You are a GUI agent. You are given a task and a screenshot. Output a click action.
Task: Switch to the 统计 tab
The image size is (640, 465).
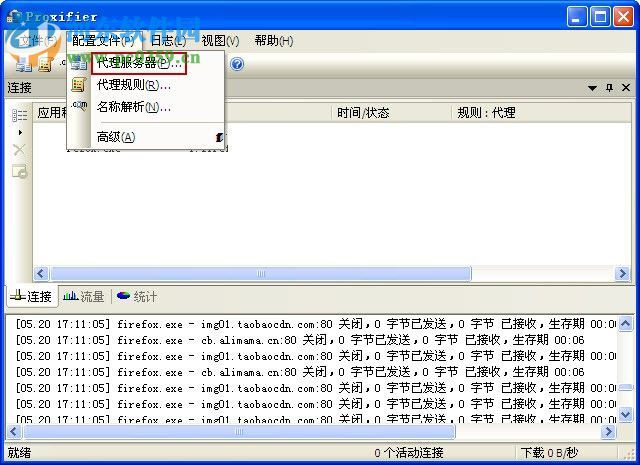pos(137,296)
